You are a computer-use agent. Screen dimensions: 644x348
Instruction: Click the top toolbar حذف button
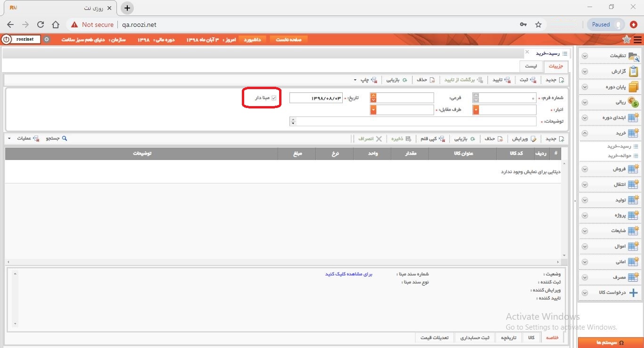[x=426, y=80]
